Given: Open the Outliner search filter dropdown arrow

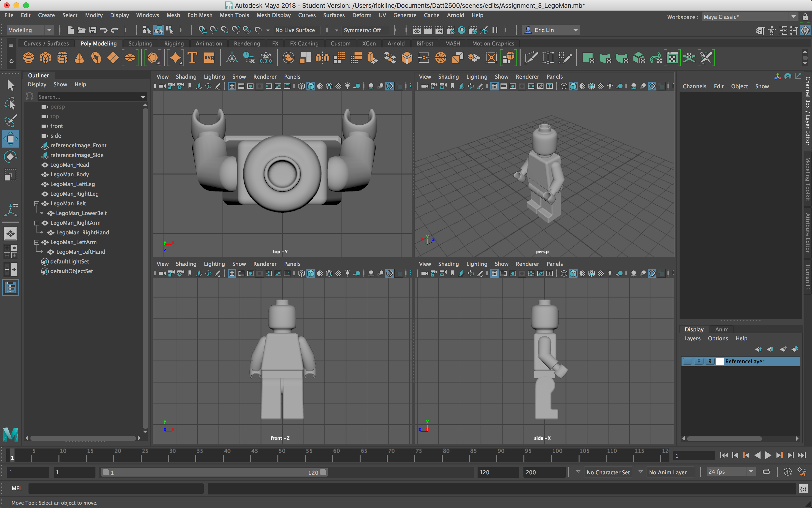Looking at the screenshot, I should tap(143, 97).
